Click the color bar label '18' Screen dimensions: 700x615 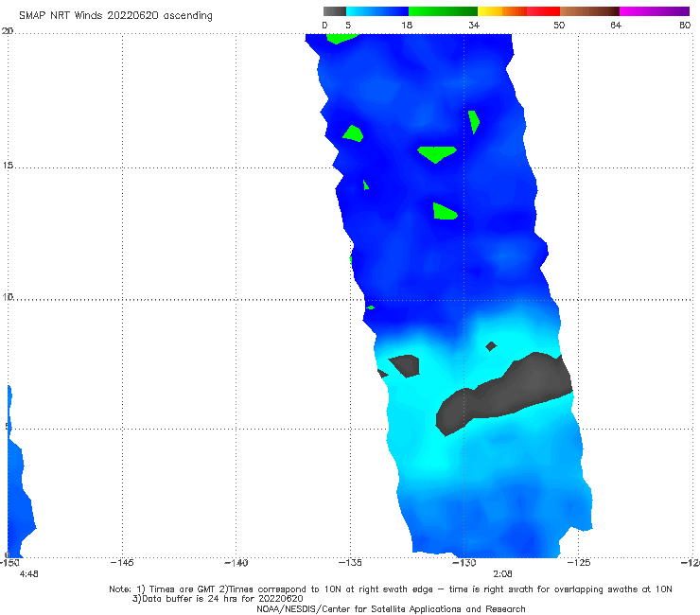407,25
